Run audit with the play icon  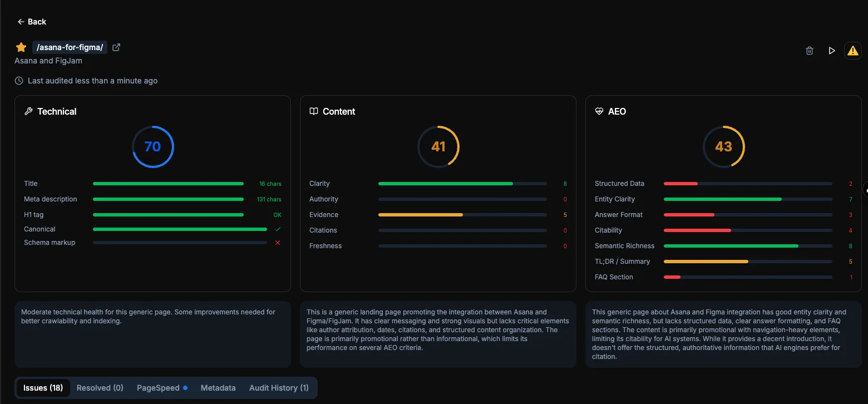(832, 51)
